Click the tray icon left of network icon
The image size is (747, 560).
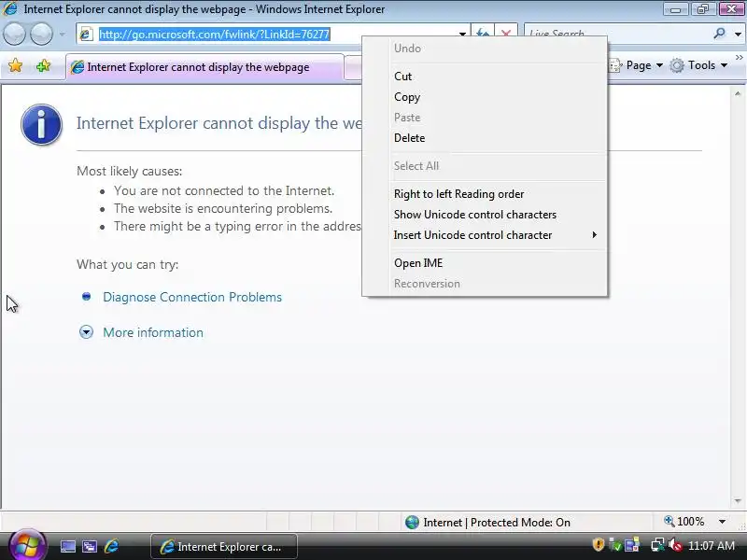632,544
